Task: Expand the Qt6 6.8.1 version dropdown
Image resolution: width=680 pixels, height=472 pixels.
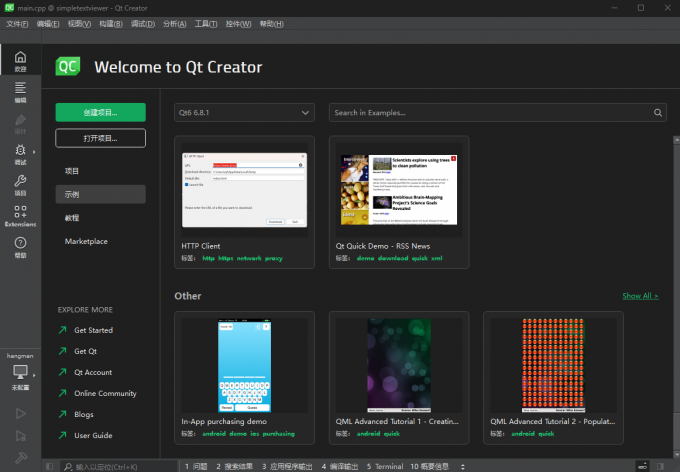Action: click(244, 113)
